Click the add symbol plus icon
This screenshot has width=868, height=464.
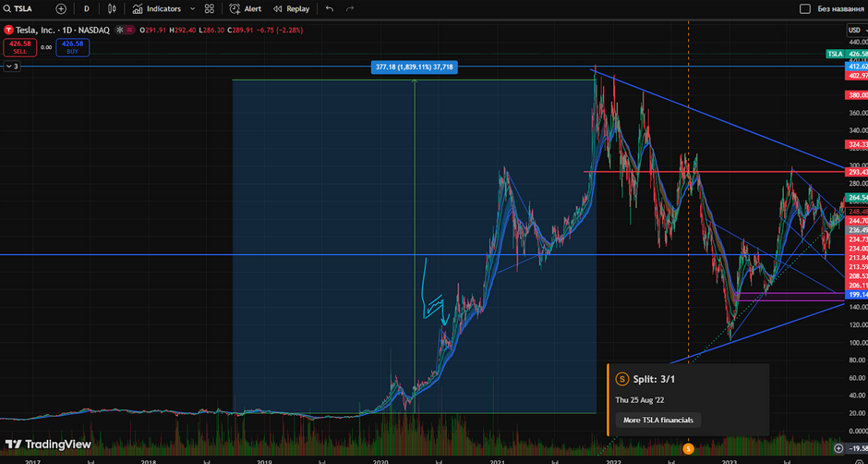pyautogui.click(x=61, y=8)
